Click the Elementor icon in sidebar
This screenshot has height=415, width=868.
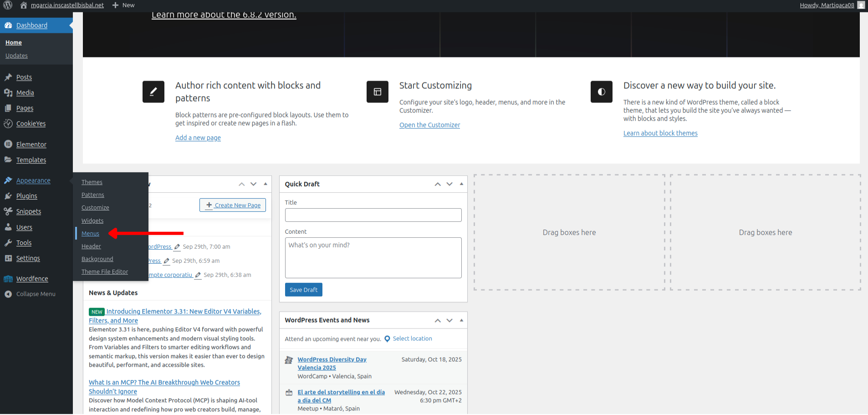(8, 144)
